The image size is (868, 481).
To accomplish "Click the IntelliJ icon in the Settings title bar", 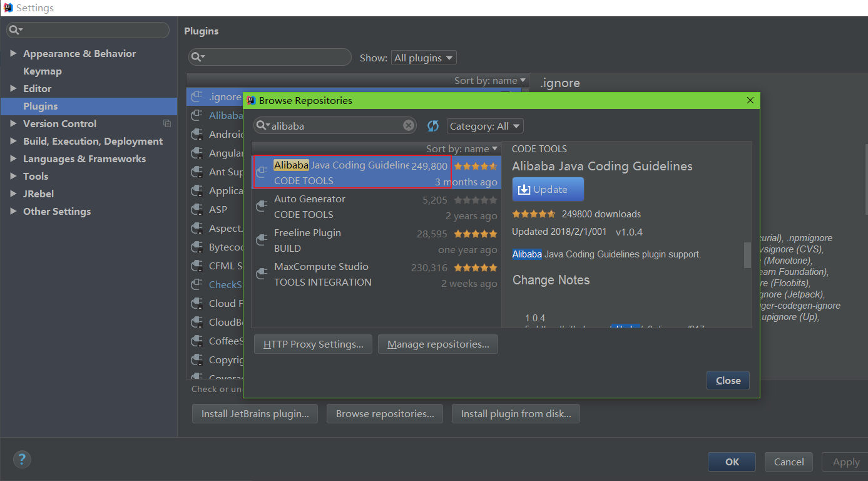I will pyautogui.click(x=8, y=8).
